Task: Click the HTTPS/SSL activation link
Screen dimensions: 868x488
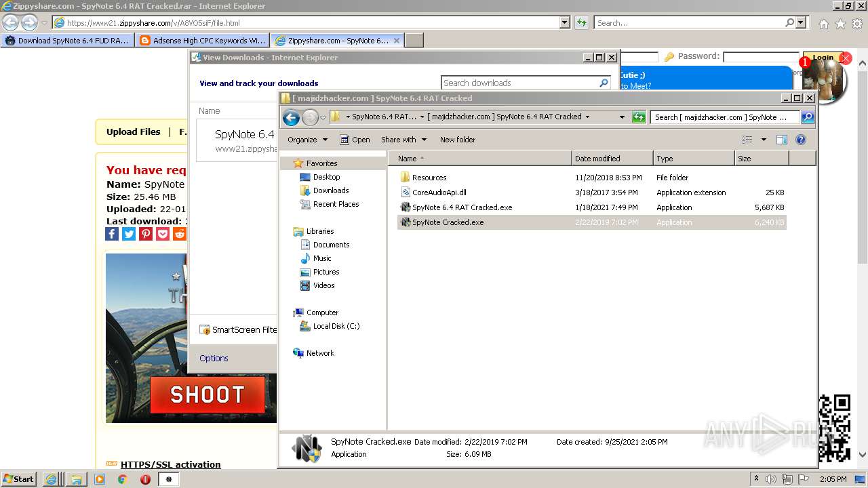Action: [x=170, y=464]
